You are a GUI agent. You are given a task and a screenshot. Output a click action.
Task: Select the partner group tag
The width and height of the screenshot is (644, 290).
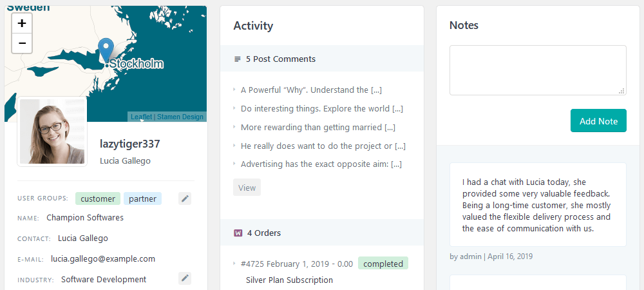point(142,198)
